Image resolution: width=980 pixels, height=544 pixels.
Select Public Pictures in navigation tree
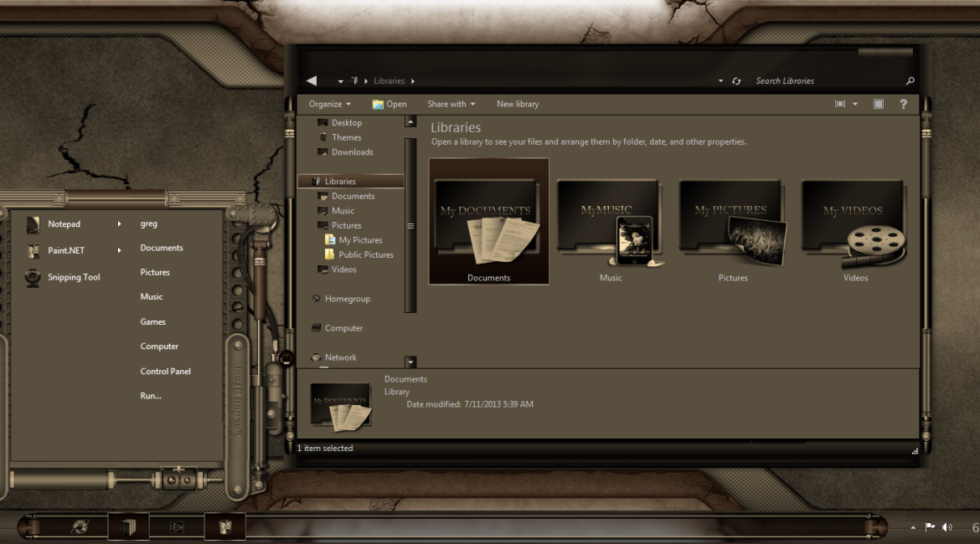coord(365,254)
